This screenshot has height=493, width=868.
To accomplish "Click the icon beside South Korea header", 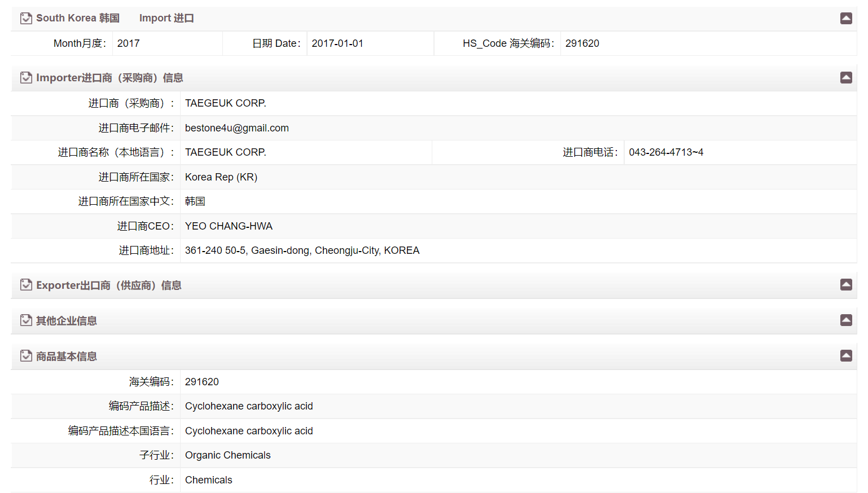I will (x=26, y=18).
